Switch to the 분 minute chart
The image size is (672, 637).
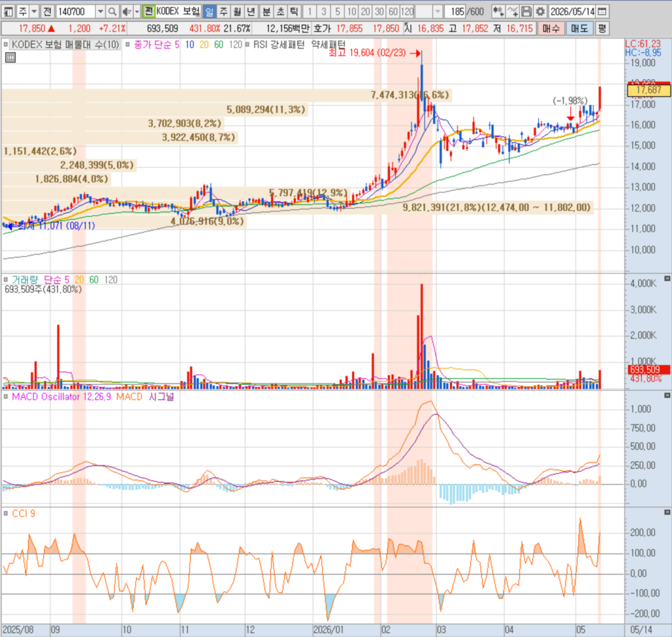coord(266,12)
